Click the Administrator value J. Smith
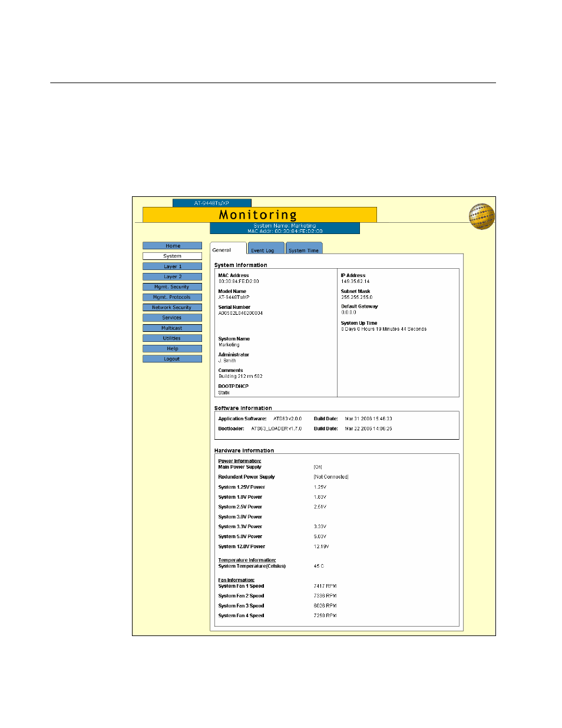562x728 pixels. [x=227, y=361]
